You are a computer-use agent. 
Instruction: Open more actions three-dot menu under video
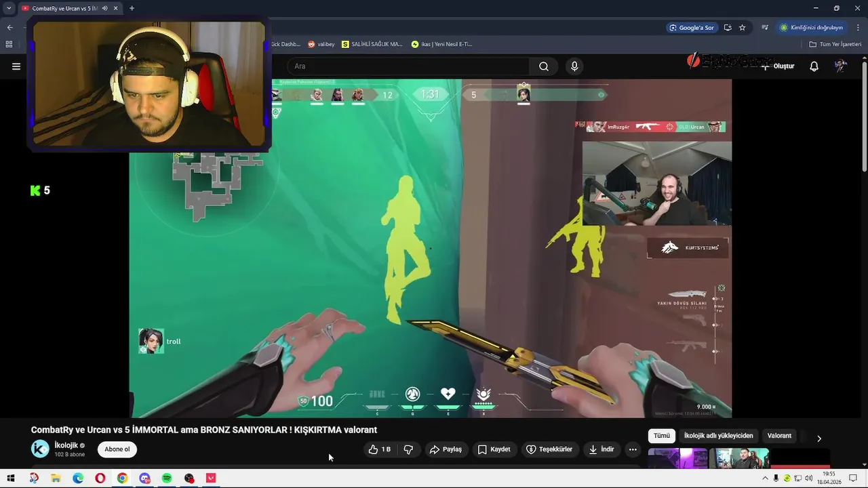click(x=633, y=449)
